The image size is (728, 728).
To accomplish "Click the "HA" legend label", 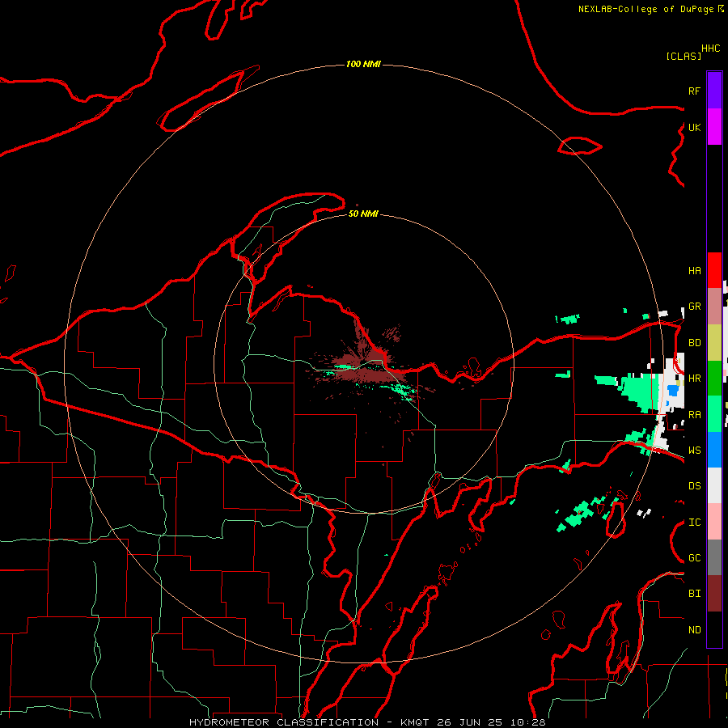I will 694,270.
